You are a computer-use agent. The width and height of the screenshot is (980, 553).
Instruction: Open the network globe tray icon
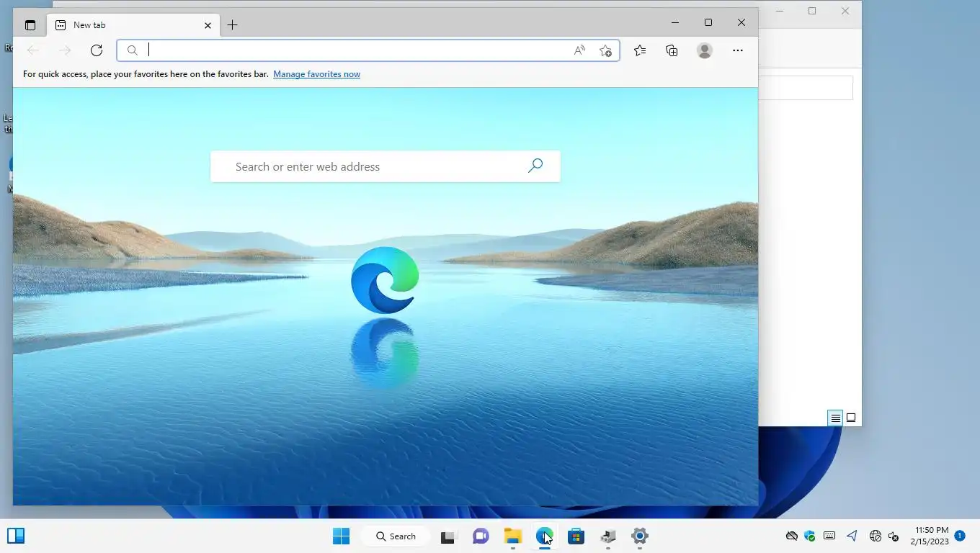[876, 536]
